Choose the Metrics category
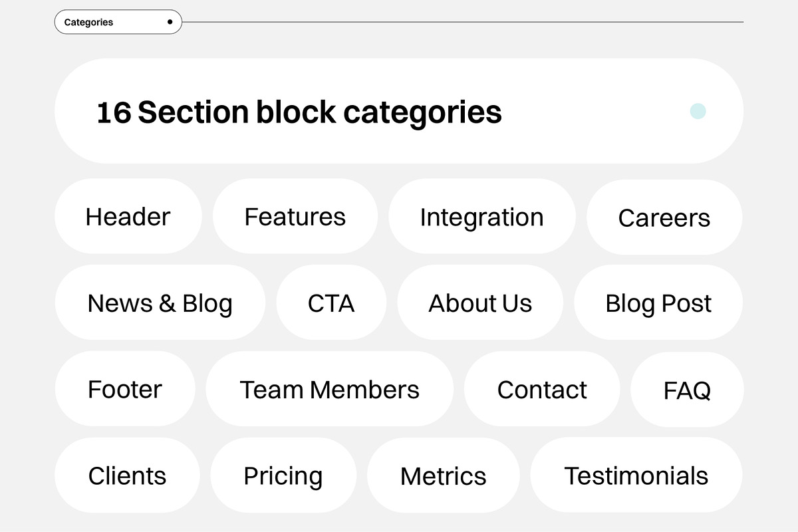 [444, 475]
